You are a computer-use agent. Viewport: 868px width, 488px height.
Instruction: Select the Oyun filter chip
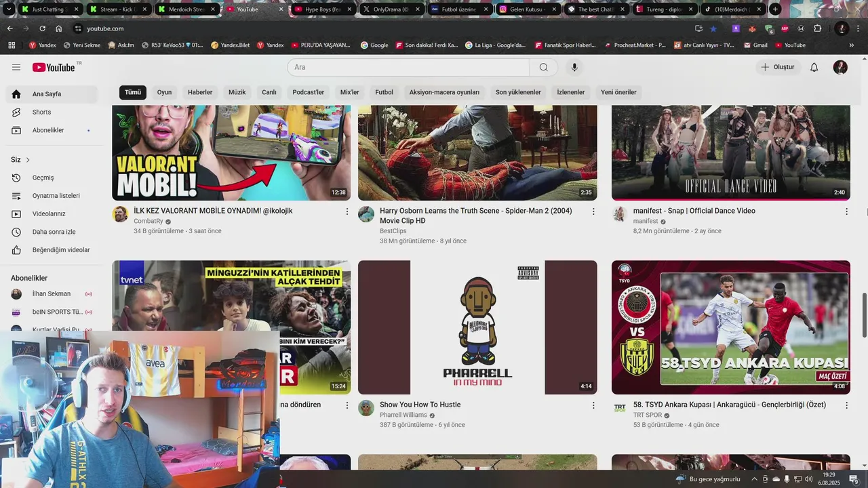[x=165, y=92]
